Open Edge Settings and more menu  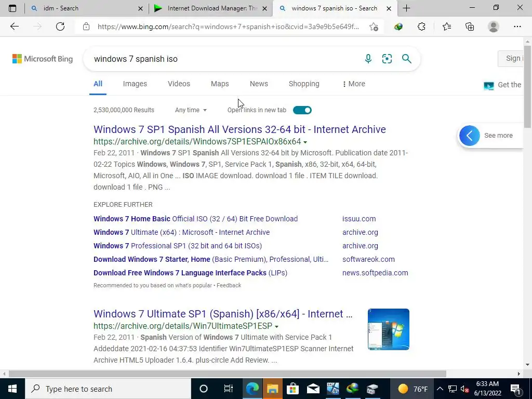pyautogui.click(x=517, y=26)
